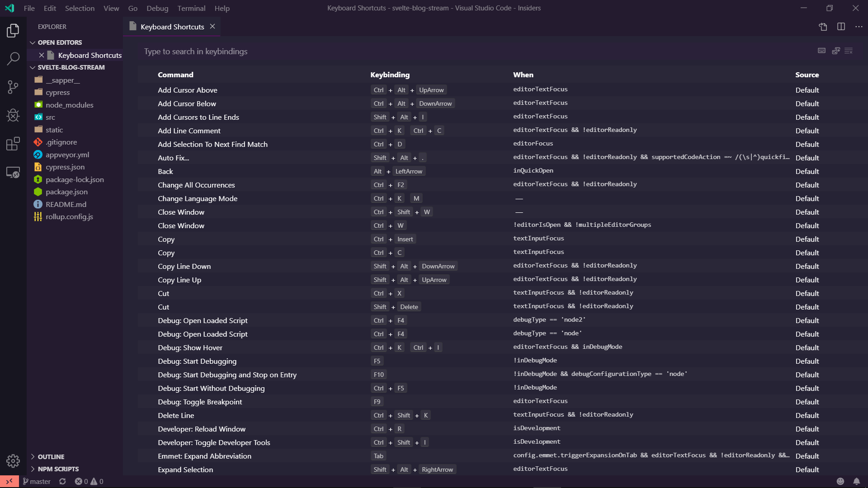This screenshot has height=488, width=868.
Task: Expand the OUTLINE section
Action: [33, 456]
